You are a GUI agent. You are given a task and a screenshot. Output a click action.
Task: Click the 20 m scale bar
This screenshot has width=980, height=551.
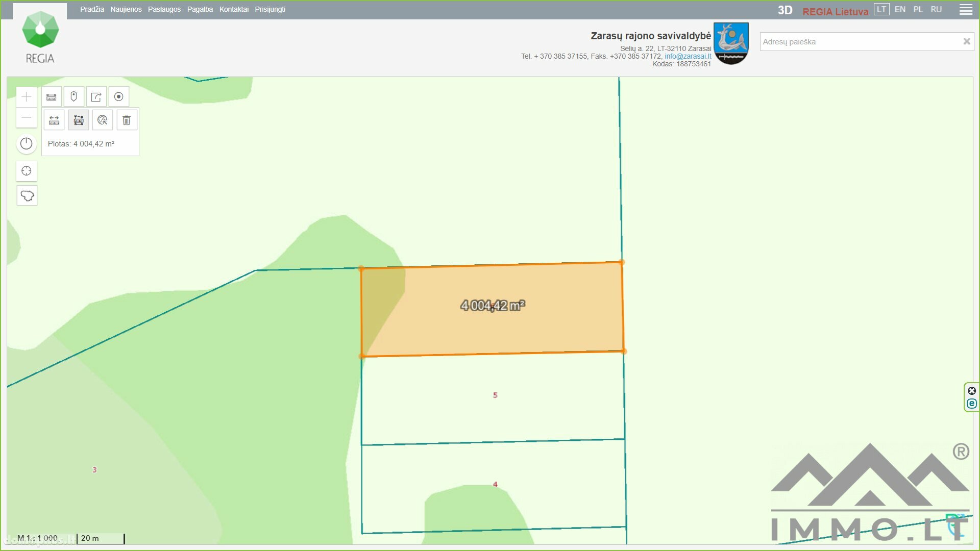pyautogui.click(x=101, y=539)
